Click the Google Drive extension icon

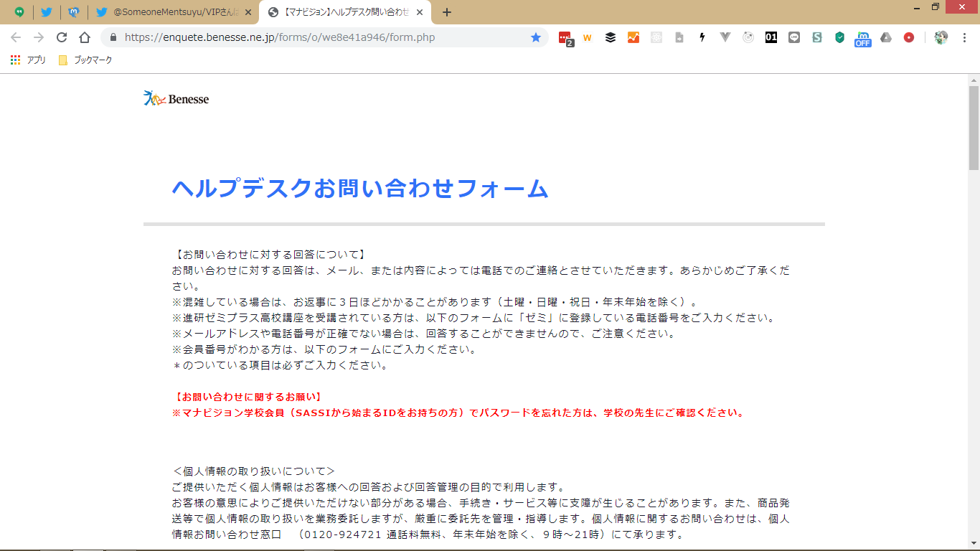pos(886,37)
